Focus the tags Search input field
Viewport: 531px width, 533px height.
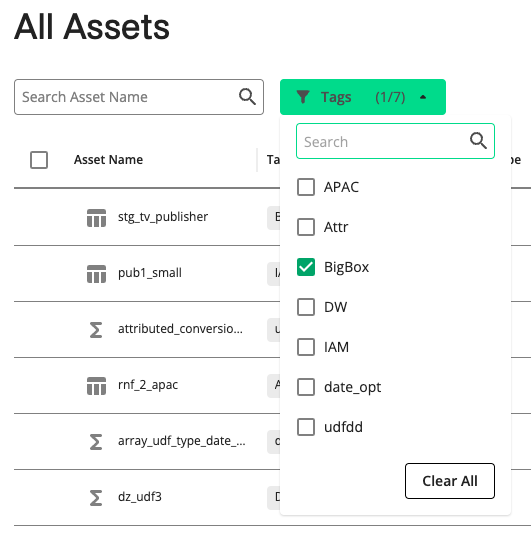click(x=395, y=141)
